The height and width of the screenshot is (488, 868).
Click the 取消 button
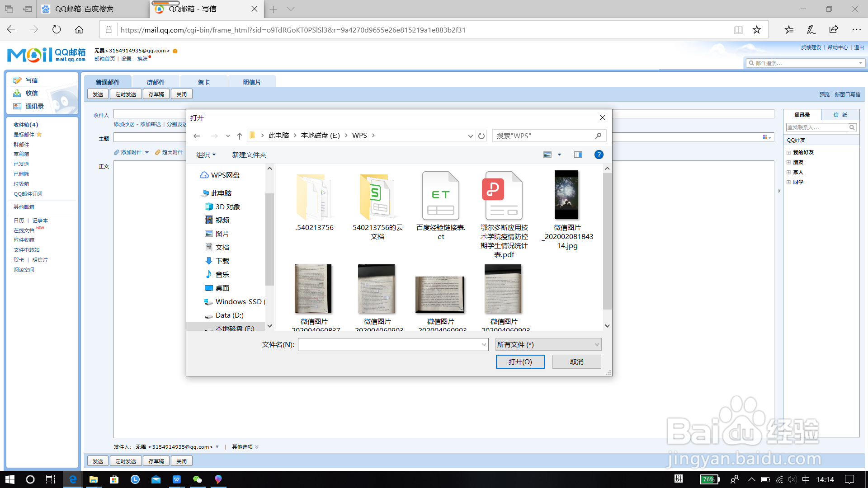576,361
